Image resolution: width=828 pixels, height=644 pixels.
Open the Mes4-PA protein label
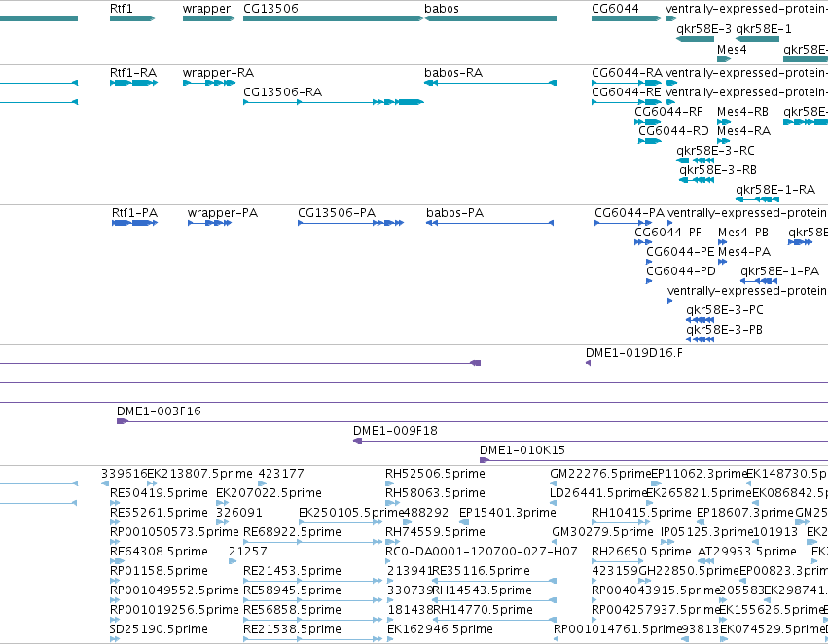(744, 252)
